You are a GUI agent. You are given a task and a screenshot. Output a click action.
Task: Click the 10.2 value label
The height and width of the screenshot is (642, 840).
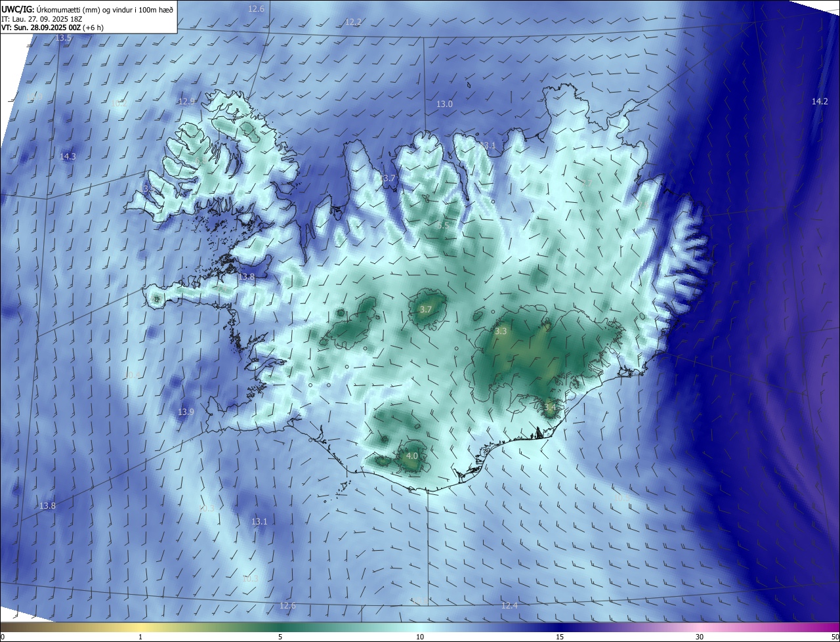click(x=119, y=104)
